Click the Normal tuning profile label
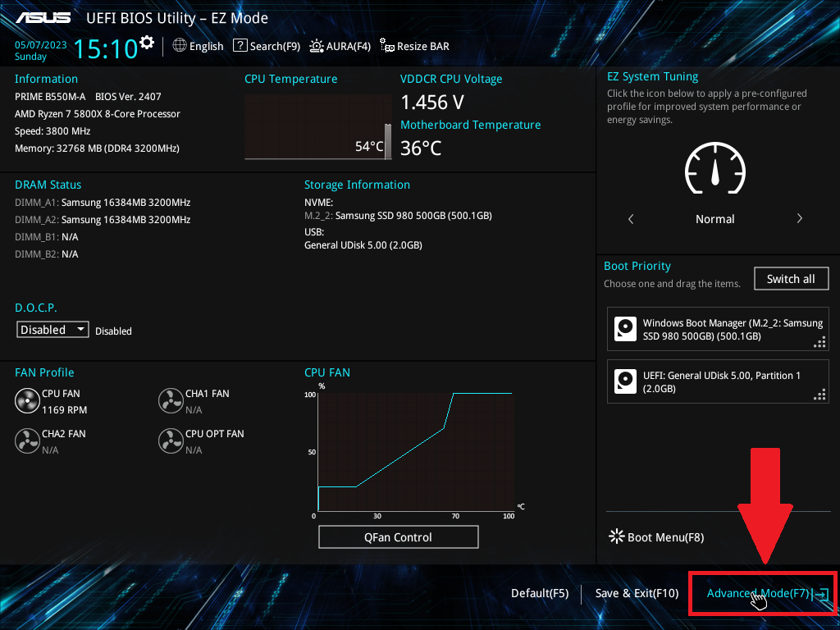The image size is (840, 630). [x=714, y=218]
